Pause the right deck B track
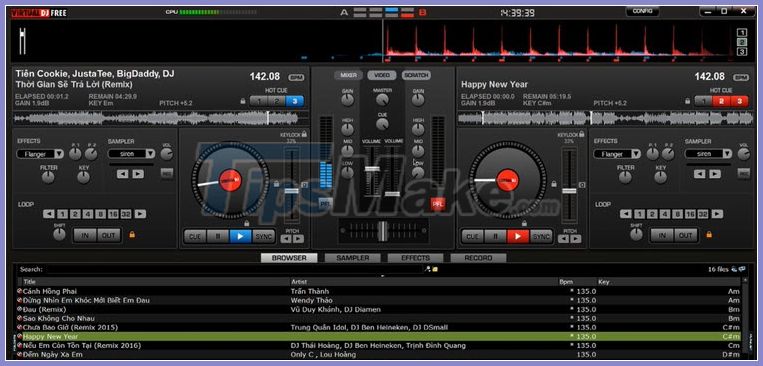Image resolution: width=763 pixels, height=366 pixels. coord(495,237)
